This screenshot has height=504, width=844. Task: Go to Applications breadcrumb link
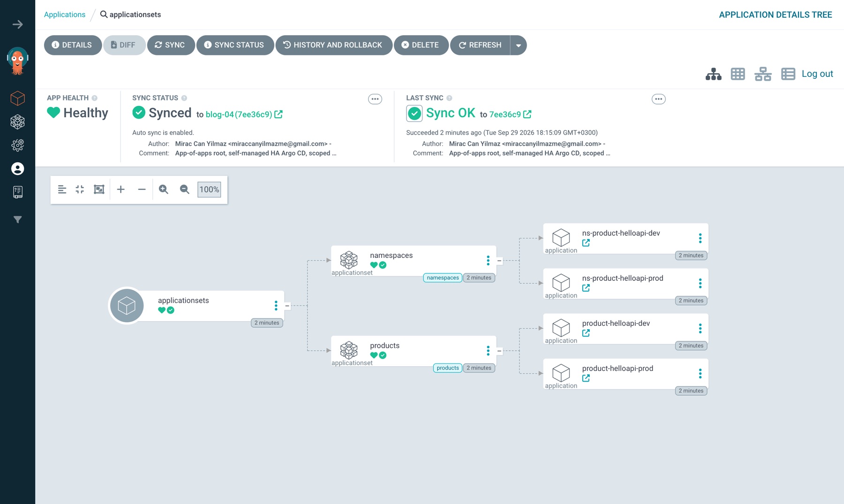pos(65,15)
